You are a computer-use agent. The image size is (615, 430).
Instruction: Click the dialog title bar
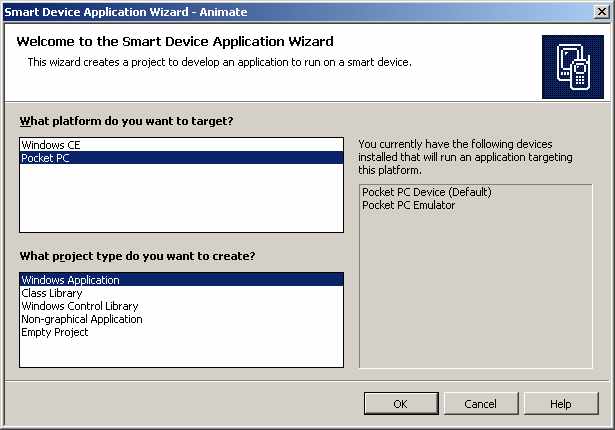300,12
